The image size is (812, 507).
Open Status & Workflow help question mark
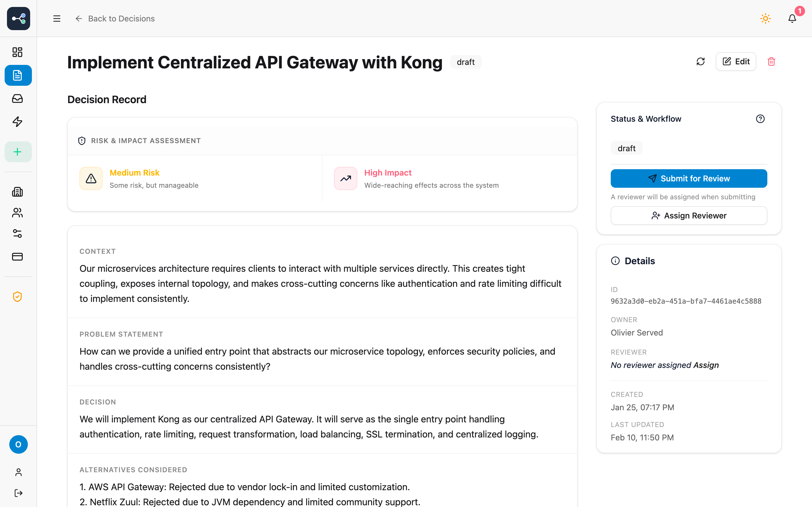(760, 118)
